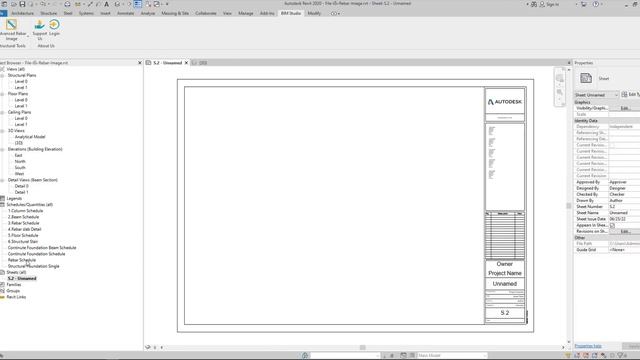Open the Structure ribbon tab
640x360 pixels.
point(49,13)
